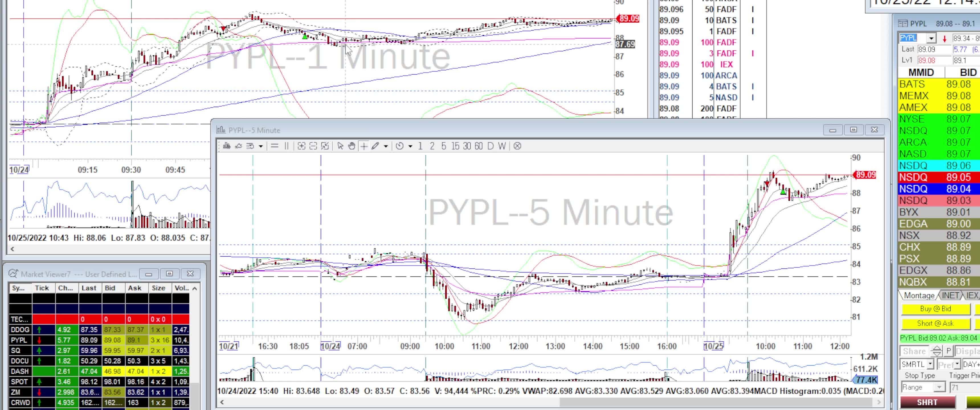Image resolution: width=980 pixels, height=410 pixels.
Task: Open the Pref dropdown
Action: 957,364
